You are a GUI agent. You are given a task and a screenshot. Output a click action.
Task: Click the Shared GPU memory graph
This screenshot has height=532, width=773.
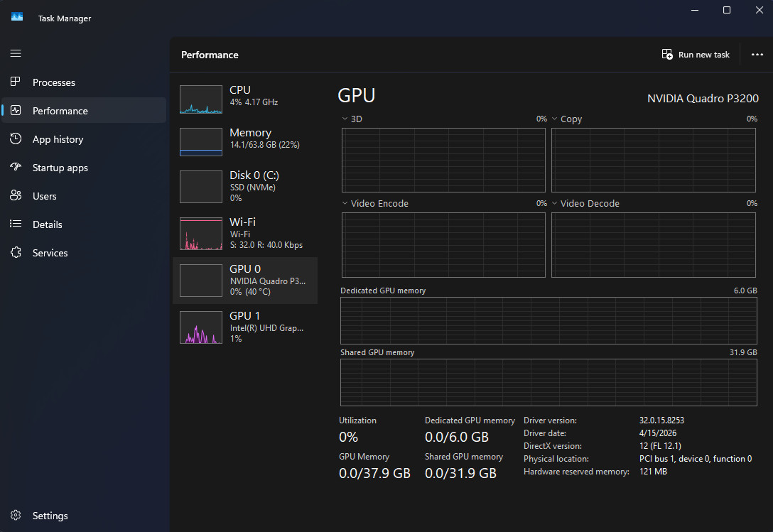[x=548, y=383]
